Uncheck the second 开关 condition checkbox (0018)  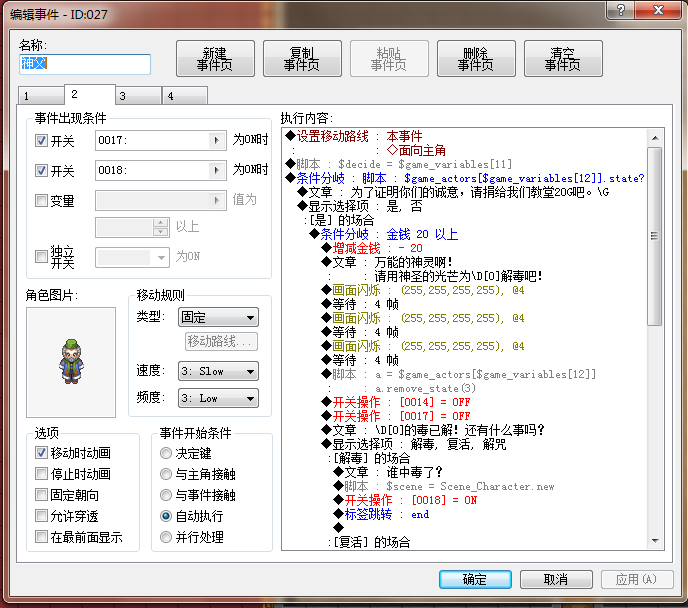(41, 171)
